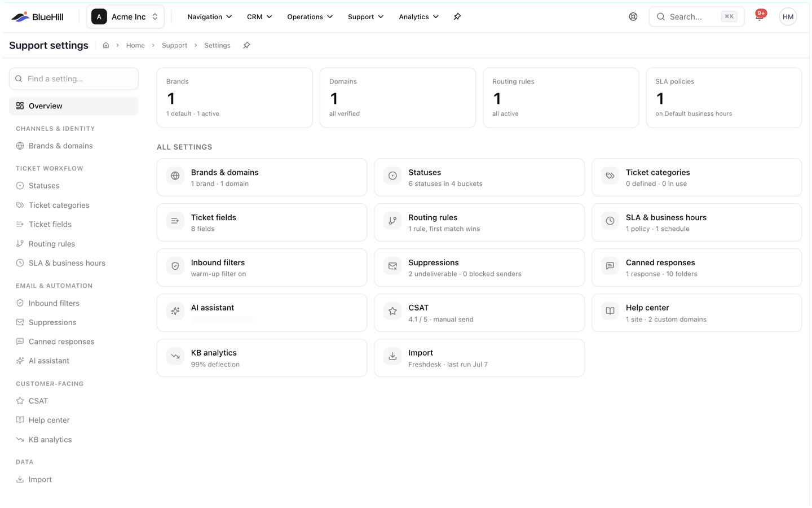Open the notifications bell
812x508 pixels.
coord(760,17)
